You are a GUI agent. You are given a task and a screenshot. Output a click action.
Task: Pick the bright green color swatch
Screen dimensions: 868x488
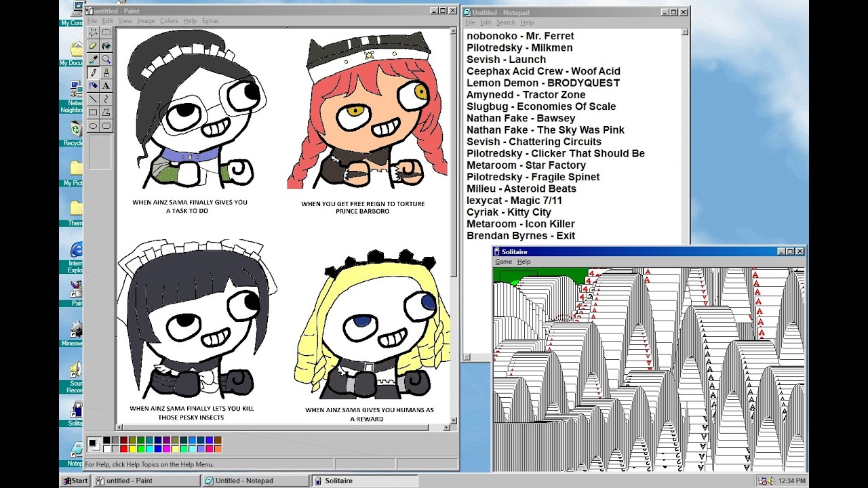tap(140, 449)
